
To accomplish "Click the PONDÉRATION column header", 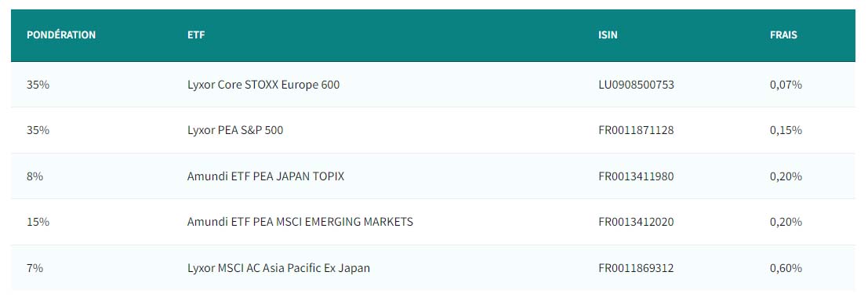I will click(x=61, y=34).
